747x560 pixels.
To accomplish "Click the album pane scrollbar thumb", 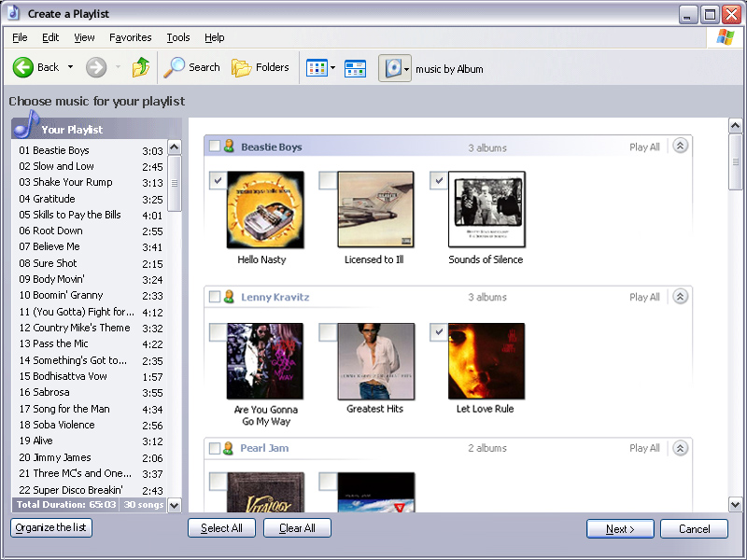I will pos(735,161).
